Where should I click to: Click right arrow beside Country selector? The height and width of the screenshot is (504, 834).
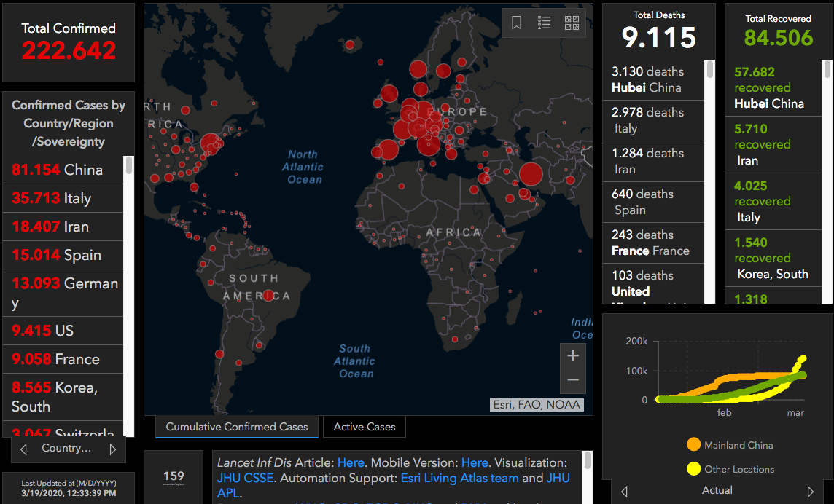click(x=113, y=449)
